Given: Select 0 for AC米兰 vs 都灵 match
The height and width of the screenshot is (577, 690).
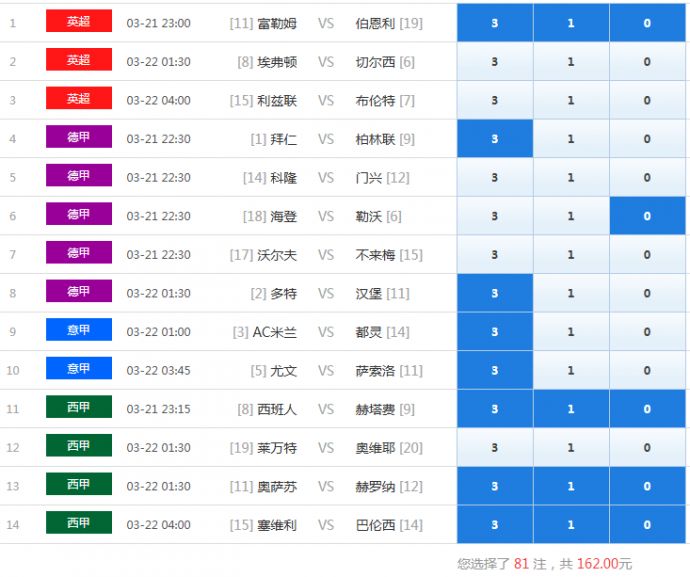Looking at the screenshot, I should click(647, 332).
